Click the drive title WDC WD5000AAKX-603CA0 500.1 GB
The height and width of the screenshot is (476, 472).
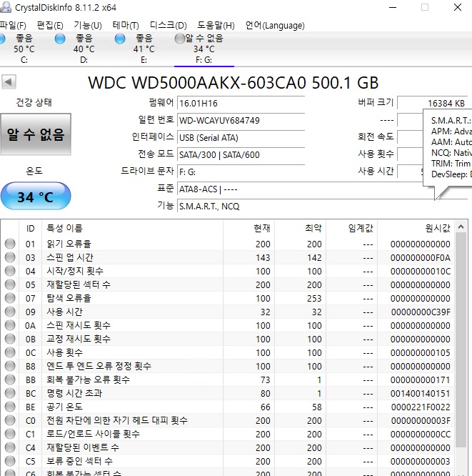(x=234, y=83)
